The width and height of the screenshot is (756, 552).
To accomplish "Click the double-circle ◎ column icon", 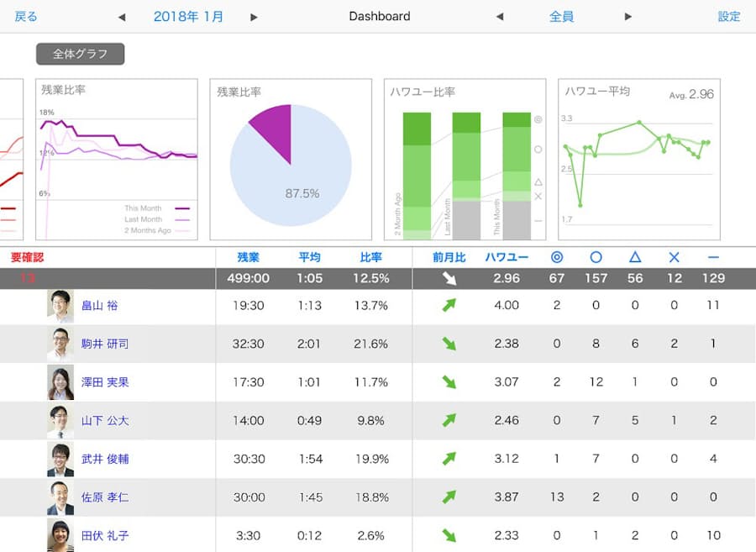I will (557, 257).
